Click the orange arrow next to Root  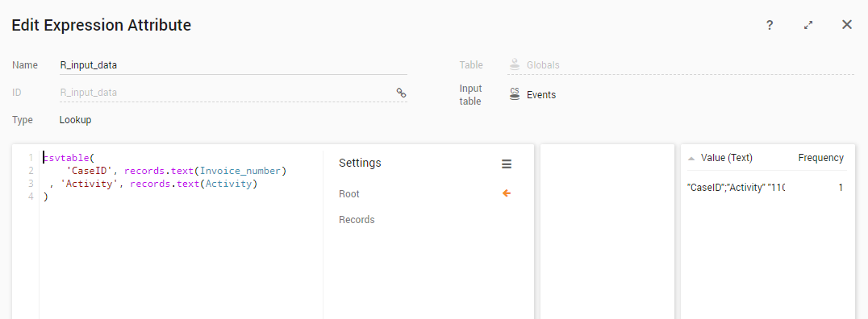506,193
